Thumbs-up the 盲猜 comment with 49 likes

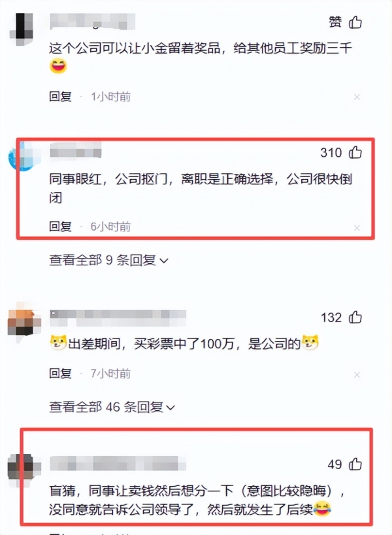[355, 464]
